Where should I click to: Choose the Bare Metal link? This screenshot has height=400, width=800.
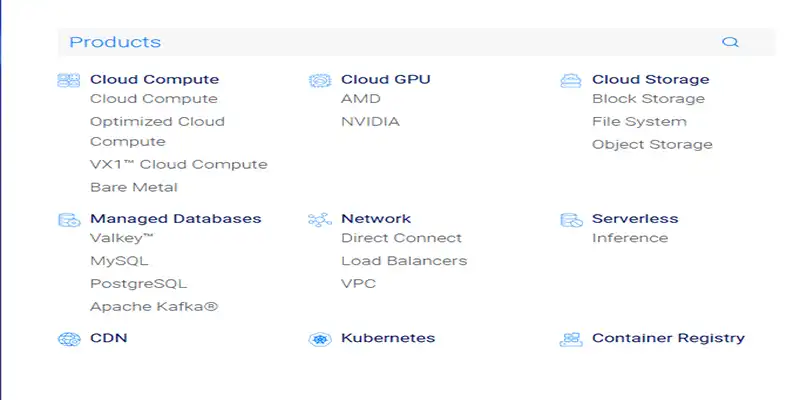pyautogui.click(x=134, y=187)
